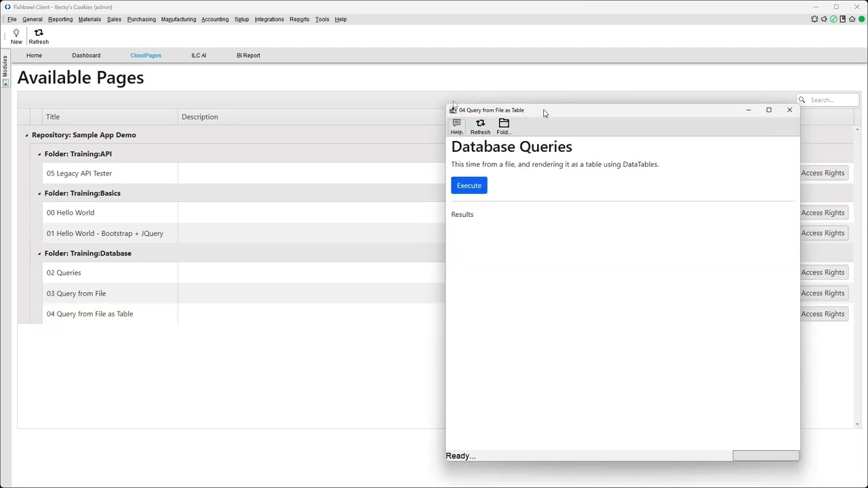Select the 05 Legacy API Tester row
Viewport: 868px width, 488px height.
point(244,174)
